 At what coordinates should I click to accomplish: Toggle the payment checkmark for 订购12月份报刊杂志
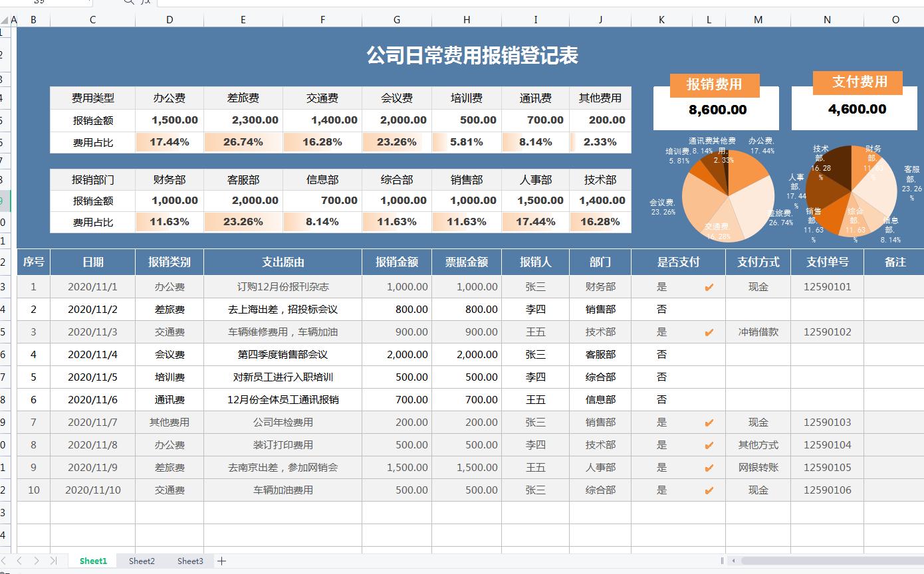pos(709,286)
